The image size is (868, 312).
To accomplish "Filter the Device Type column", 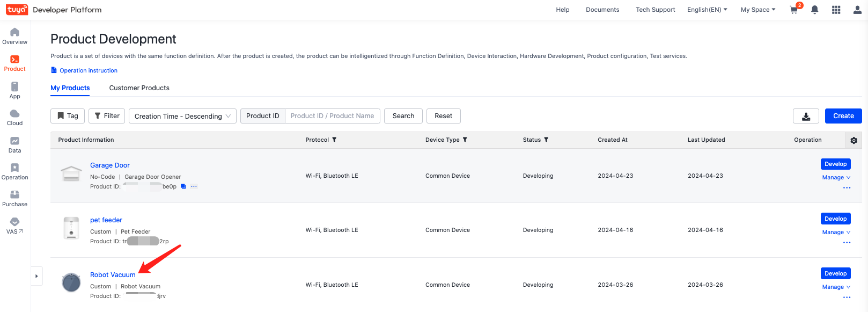I will (465, 140).
